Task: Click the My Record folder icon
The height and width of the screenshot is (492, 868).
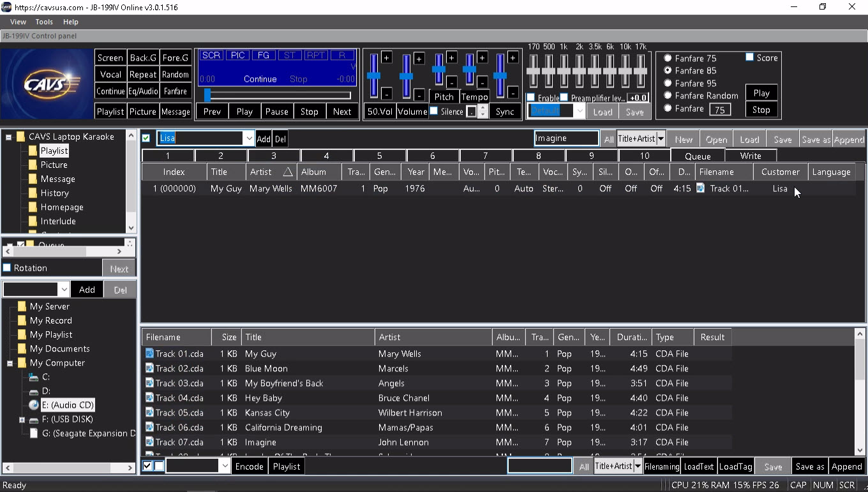Action: coord(22,320)
